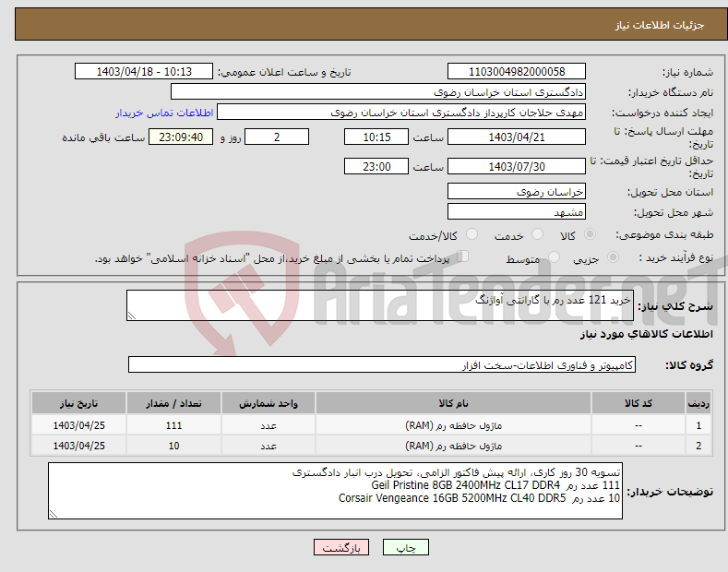The image size is (728, 572).
Task: Click row 1 unit cell عدد
Action: 269,425
